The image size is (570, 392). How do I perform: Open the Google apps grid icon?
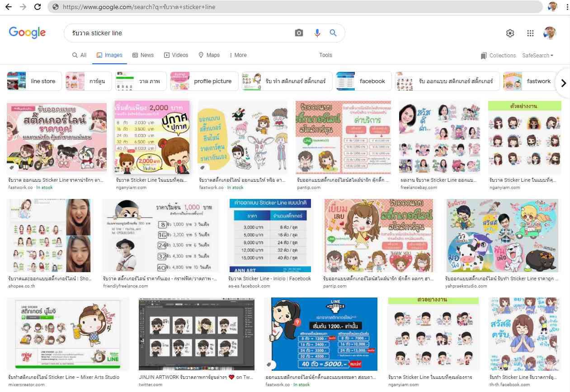click(531, 33)
